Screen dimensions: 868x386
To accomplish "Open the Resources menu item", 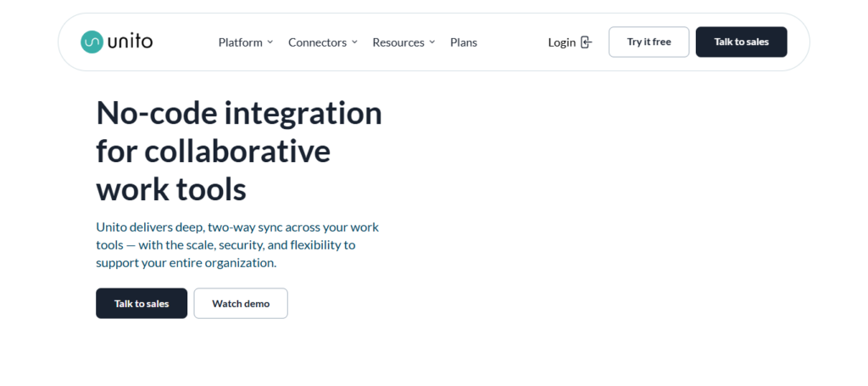I will [398, 42].
